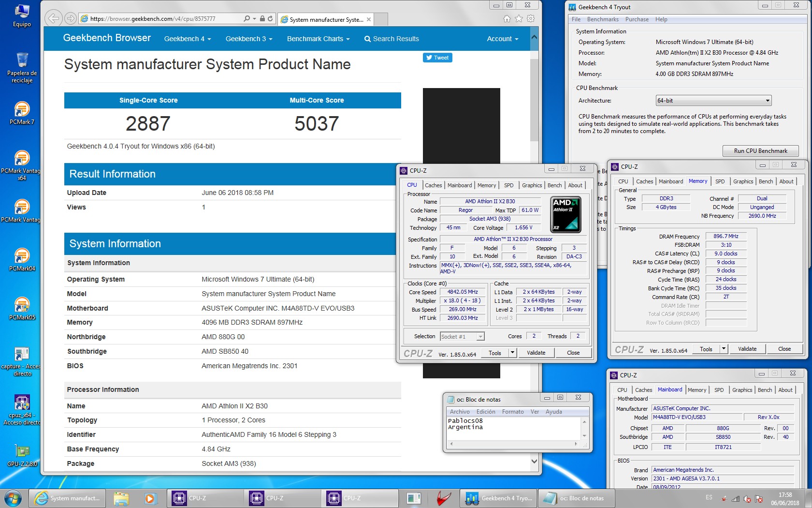Open Windows Explorer folder on taskbar
The width and height of the screenshot is (812, 508).
(x=121, y=498)
